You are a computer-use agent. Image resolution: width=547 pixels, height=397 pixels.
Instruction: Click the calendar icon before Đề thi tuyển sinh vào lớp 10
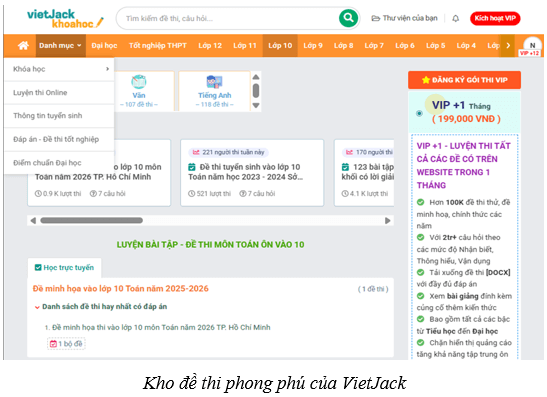pyautogui.click(x=192, y=167)
